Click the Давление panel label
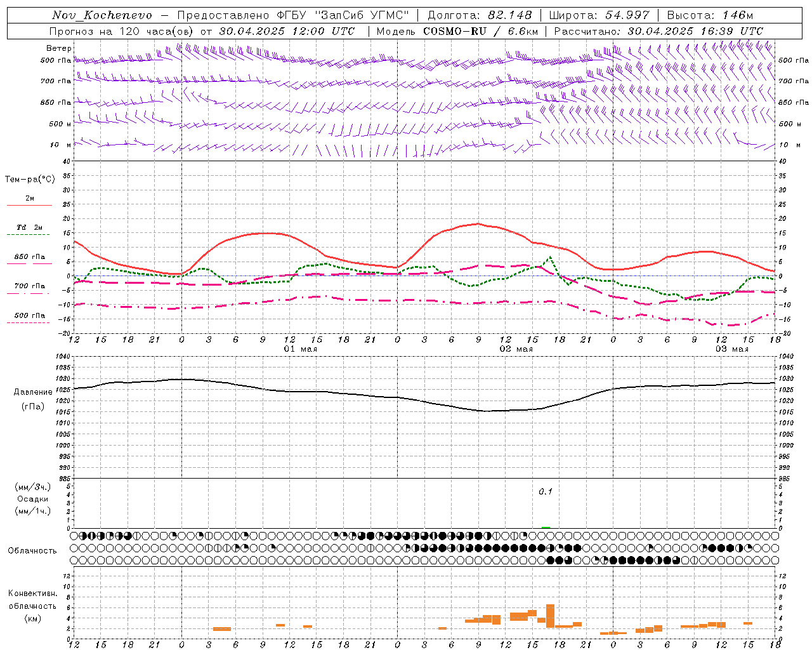Screen dimensions: 812x650 (33, 392)
